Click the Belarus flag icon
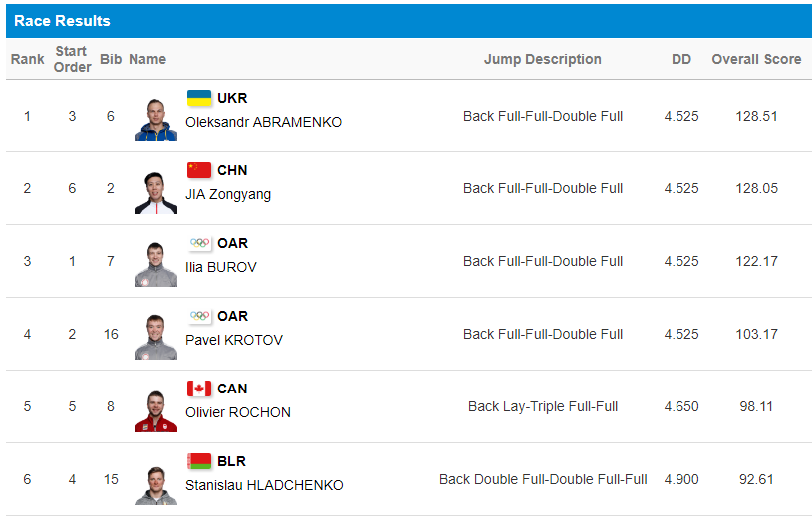The image size is (812, 520). (x=199, y=461)
